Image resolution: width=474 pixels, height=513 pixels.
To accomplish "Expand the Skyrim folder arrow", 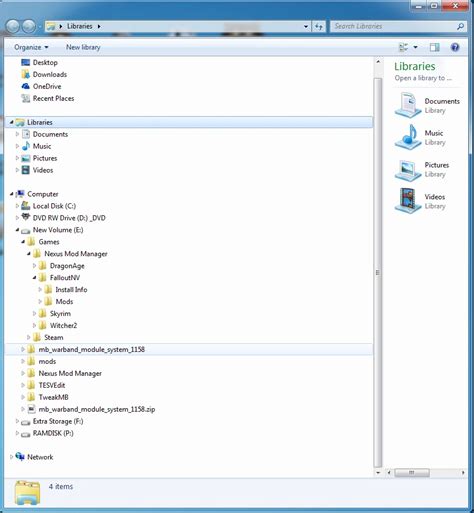I will (34, 313).
